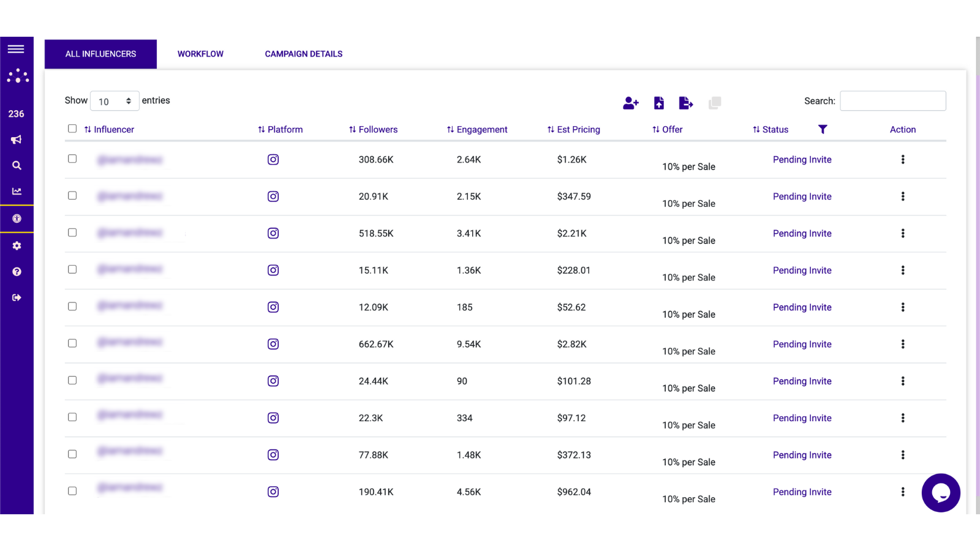Image resolution: width=980 pixels, height=551 pixels.
Task: Sort the table by Followers column
Action: pyautogui.click(x=374, y=129)
